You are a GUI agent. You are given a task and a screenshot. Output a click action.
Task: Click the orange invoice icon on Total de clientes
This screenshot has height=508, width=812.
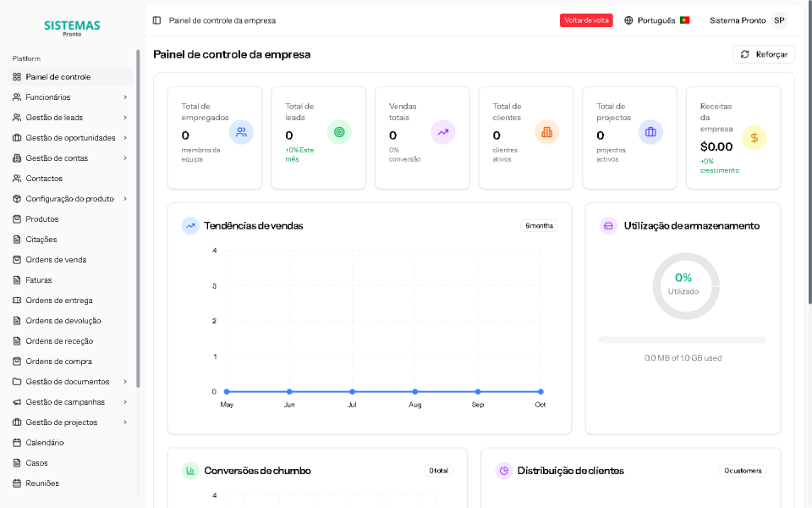[x=546, y=132]
